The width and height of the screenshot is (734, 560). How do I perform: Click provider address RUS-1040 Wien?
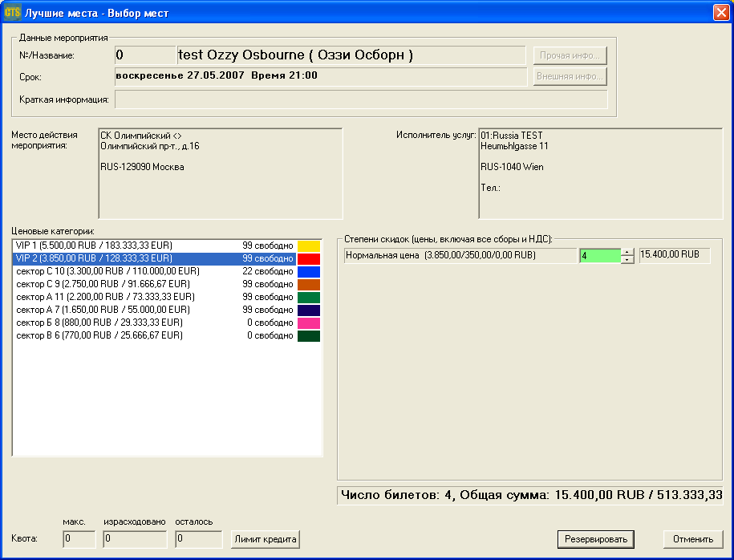coord(512,167)
